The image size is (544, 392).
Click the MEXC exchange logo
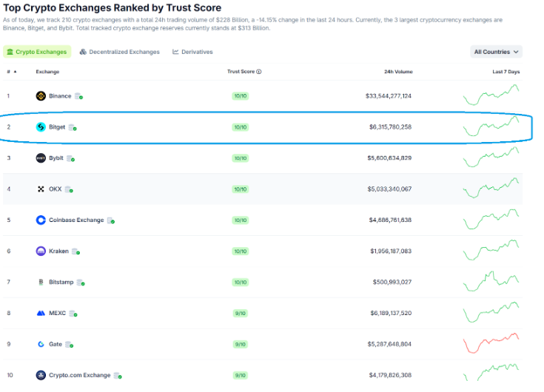point(41,314)
